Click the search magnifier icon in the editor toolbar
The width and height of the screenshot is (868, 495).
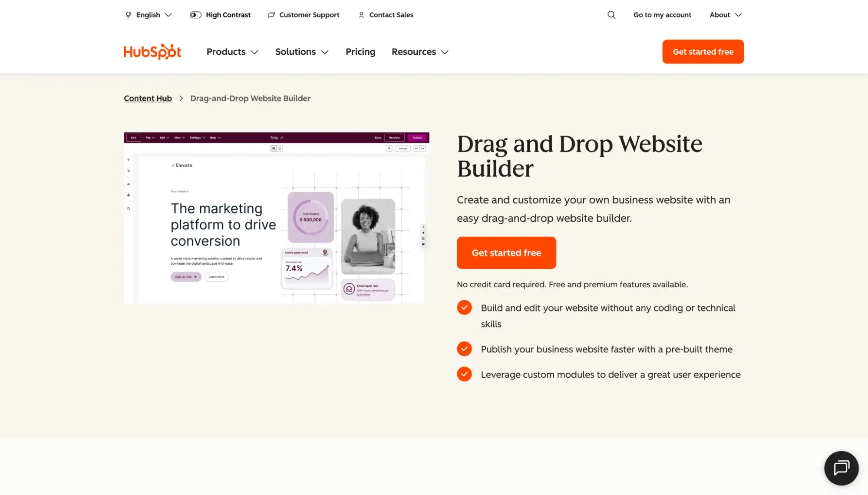pos(389,147)
